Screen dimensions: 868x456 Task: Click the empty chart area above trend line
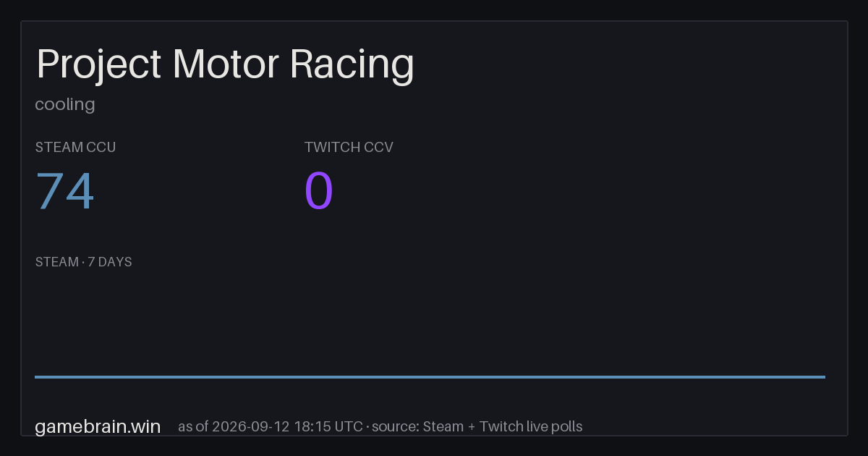430,322
